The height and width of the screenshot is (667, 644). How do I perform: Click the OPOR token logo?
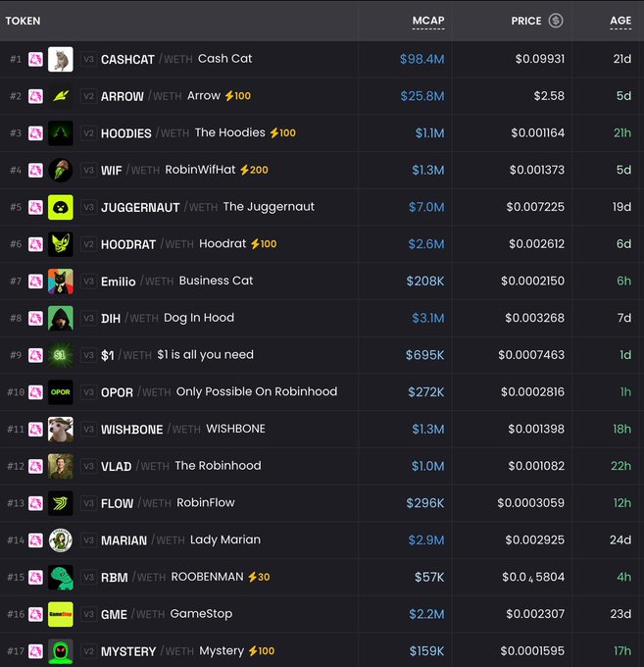click(61, 392)
